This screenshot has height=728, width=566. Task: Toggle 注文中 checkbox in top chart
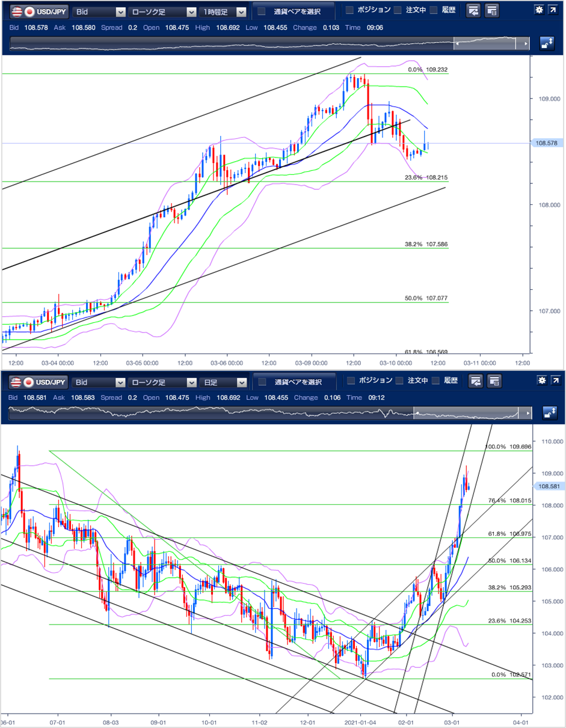(398, 10)
